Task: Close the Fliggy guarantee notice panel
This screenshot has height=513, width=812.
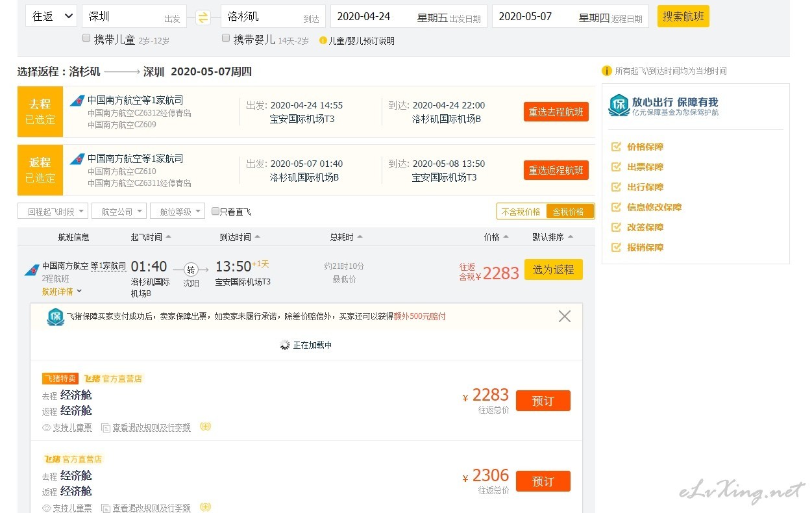Action: [565, 316]
